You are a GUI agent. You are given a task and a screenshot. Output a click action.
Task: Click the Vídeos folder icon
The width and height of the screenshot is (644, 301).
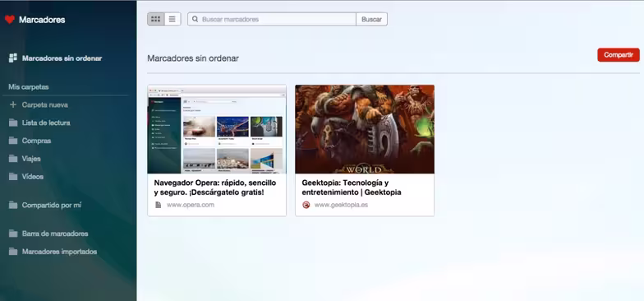13,176
